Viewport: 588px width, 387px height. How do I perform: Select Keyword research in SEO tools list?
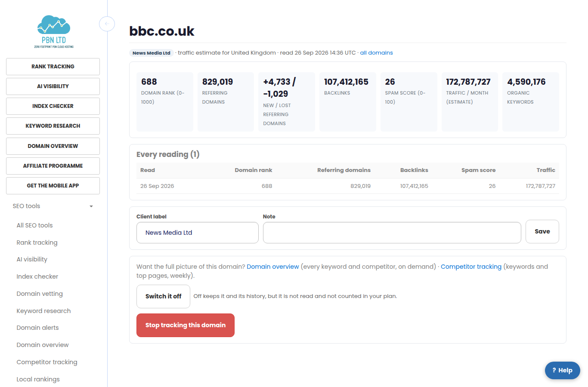click(x=43, y=311)
